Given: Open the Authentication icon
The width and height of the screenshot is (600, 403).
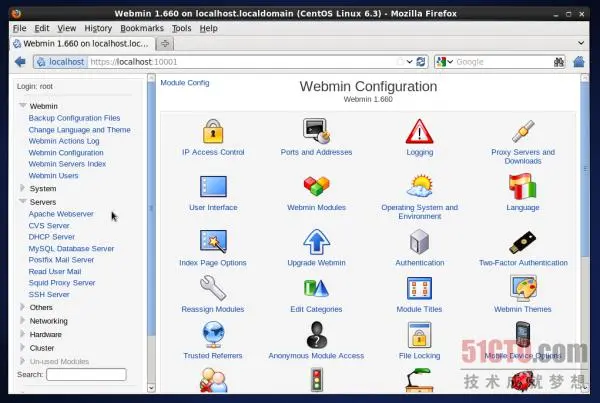Looking at the screenshot, I should tap(419, 241).
